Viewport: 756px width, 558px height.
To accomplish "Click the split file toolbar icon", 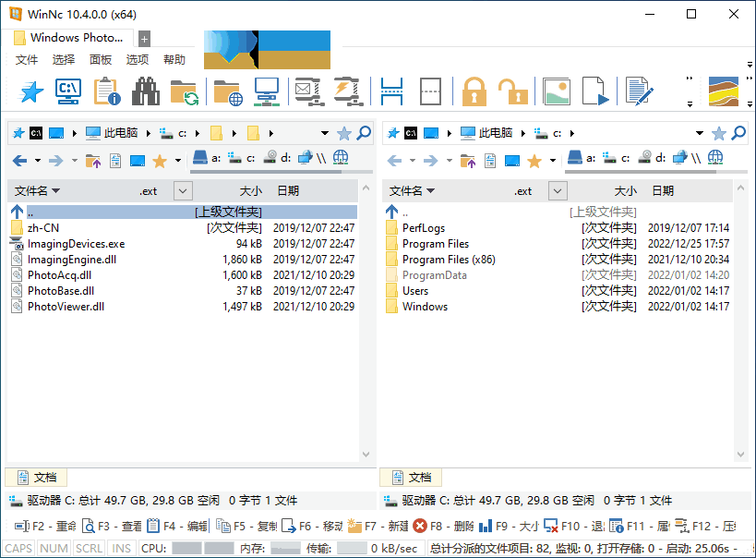I will tap(391, 91).
